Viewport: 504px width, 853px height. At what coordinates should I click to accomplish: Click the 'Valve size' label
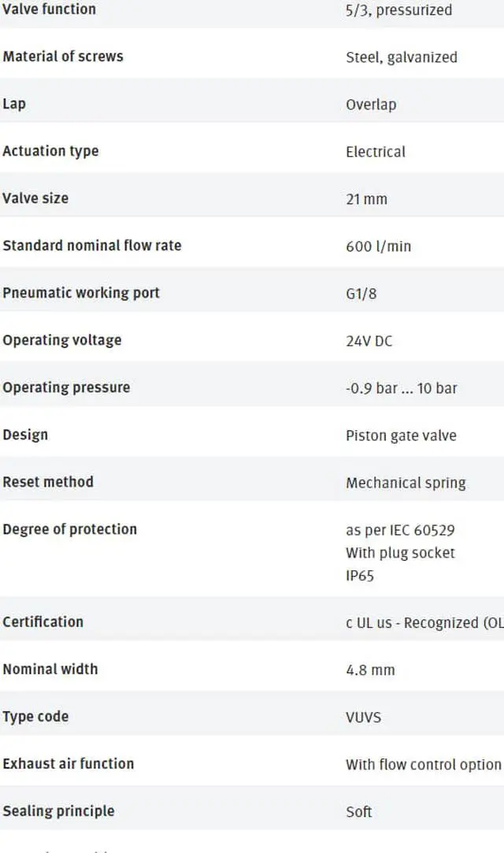point(35,198)
